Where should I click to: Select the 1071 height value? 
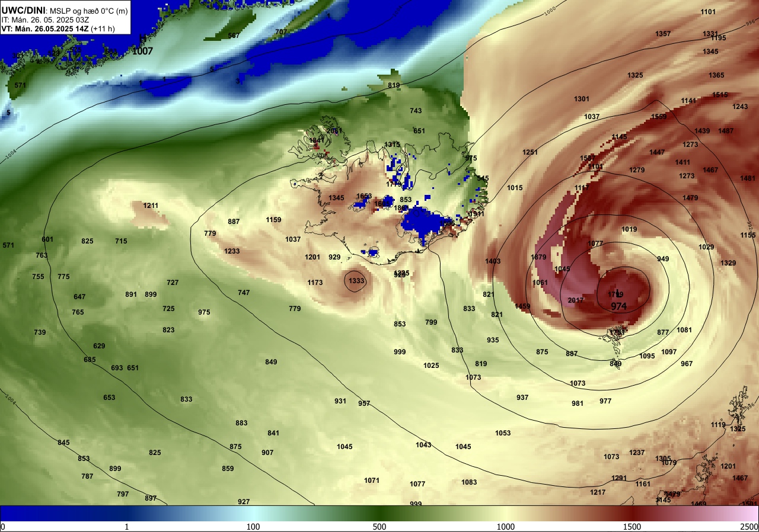pyautogui.click(x=372, y=480)
